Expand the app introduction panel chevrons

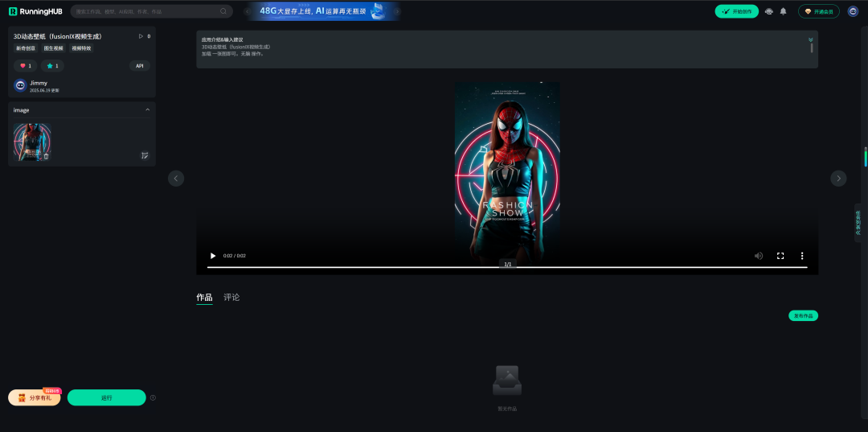810,40
